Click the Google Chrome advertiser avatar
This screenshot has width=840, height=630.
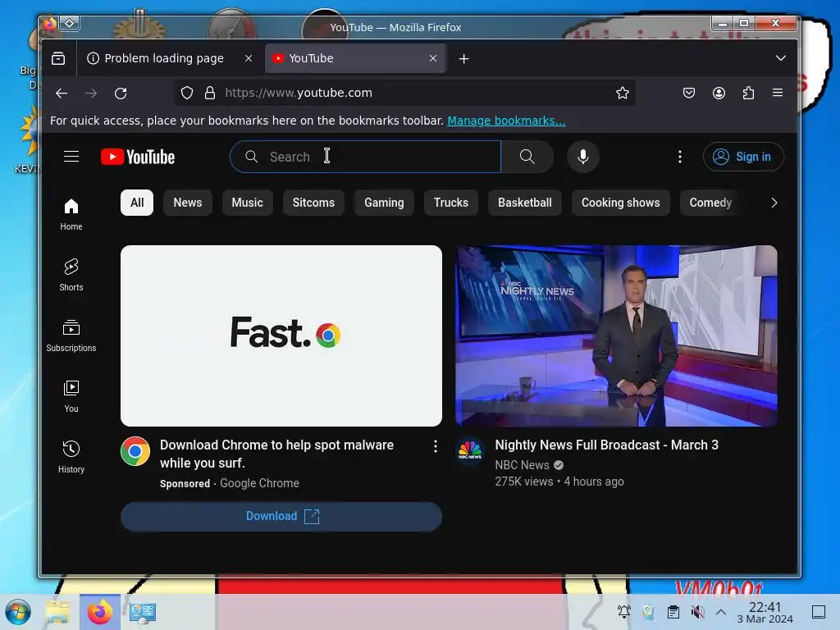click(x=135, y=451)
